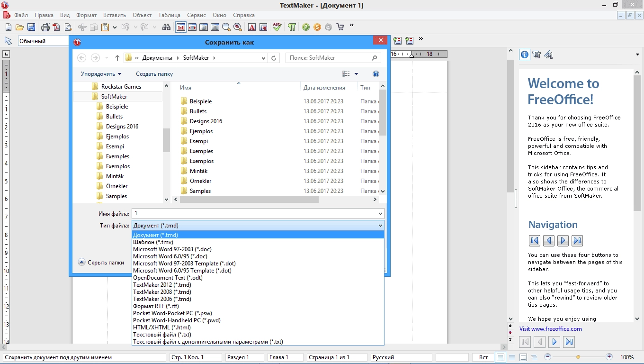This screenshot has width=644, height=364.
Task: Switch to the first status bar view mode button
Action: pyautogui.click(x=501, y=357)
